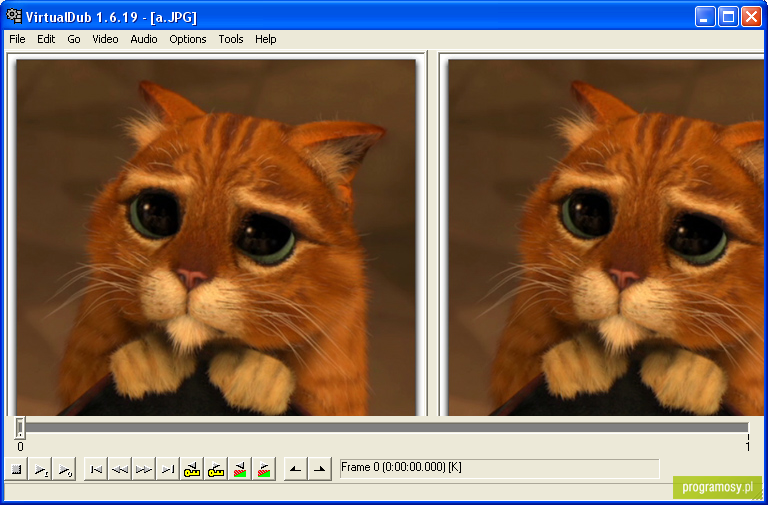Close the VirtualDub window
This screenshot has width=768, height=505.
pyautogui.click(x=751, y=17)
